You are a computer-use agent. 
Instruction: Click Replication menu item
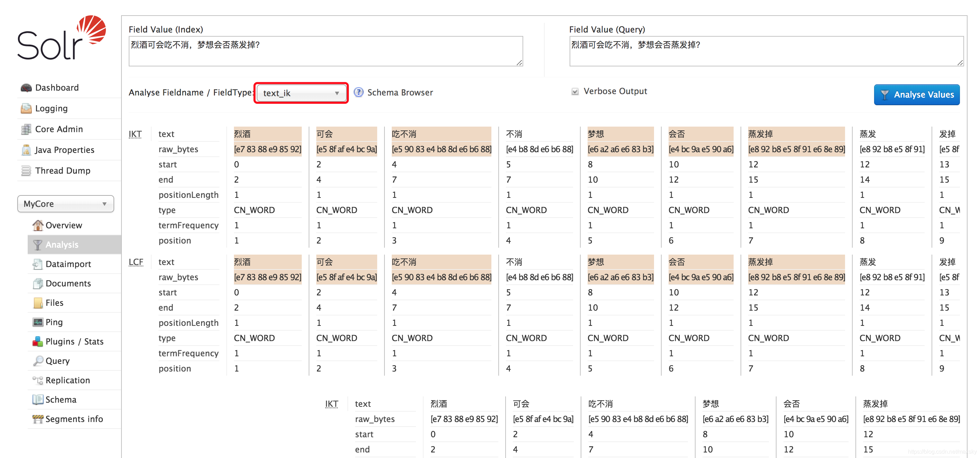pyautogui.click(x=68, y=380)
